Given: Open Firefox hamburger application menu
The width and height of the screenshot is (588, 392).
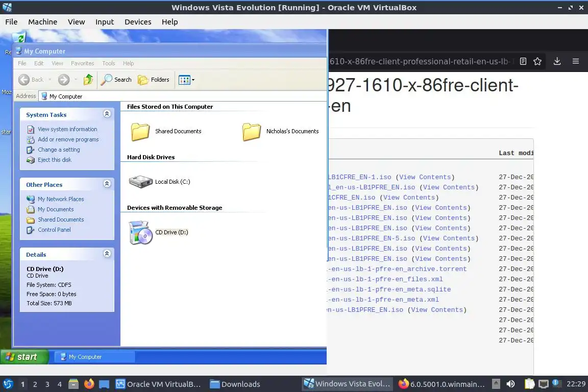Looking at the screenshot, I should click(576, 61).
